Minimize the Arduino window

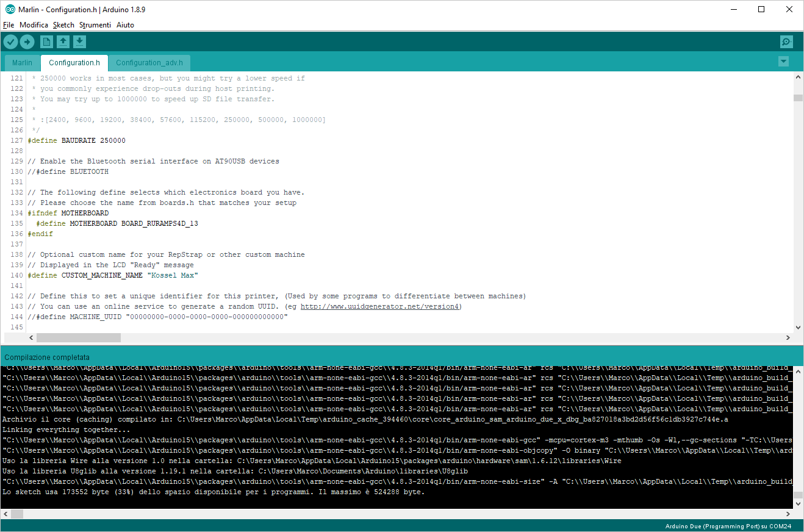point(733,9)
